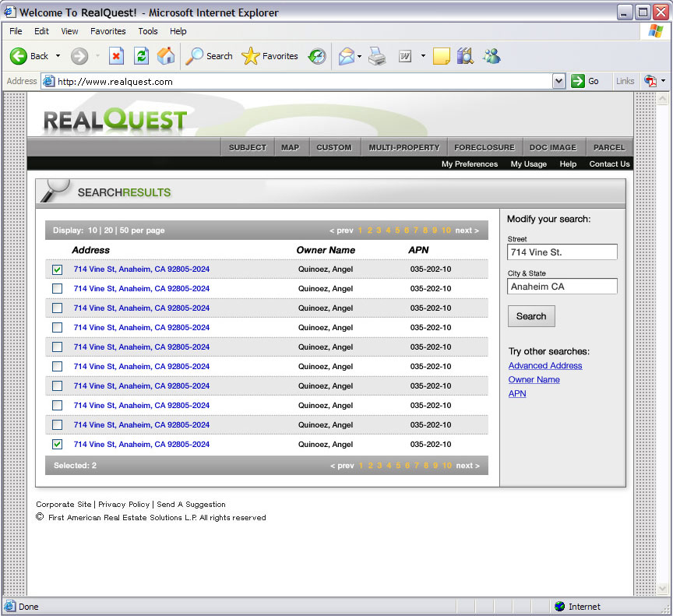
Task: Click the page icon in the address bar
Action: [49, 81]
